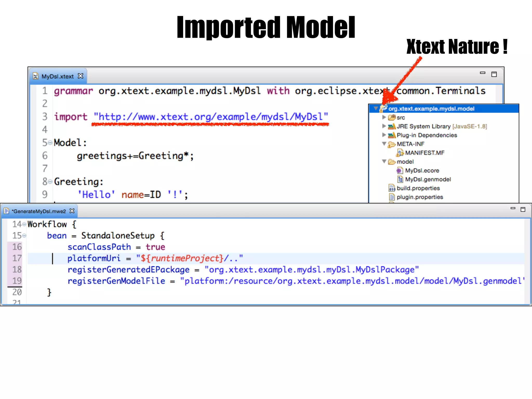532x399 pixels.
Task: Collapse the Model rule fold marker
Action: (x=50, y=143)
